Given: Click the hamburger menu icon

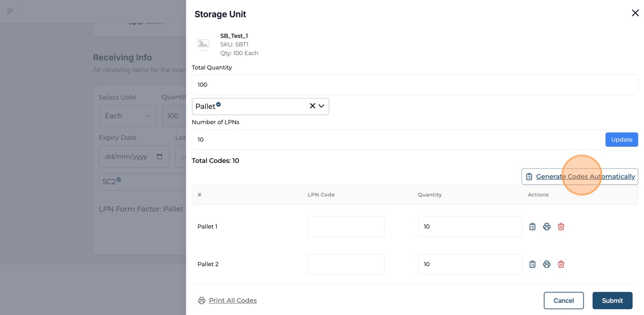Looking at the screenshot, I should (x=10, y=12).
